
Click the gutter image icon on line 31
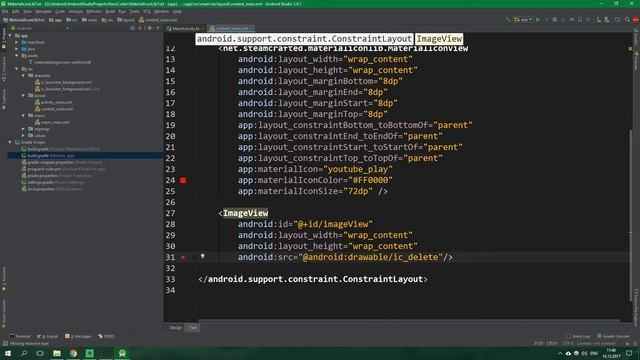click(x=183, y=257)
